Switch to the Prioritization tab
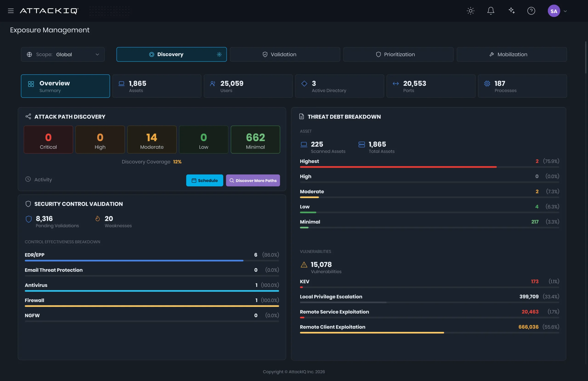The height and width of the screenshot is (381, 588). (x=398, y=54)
